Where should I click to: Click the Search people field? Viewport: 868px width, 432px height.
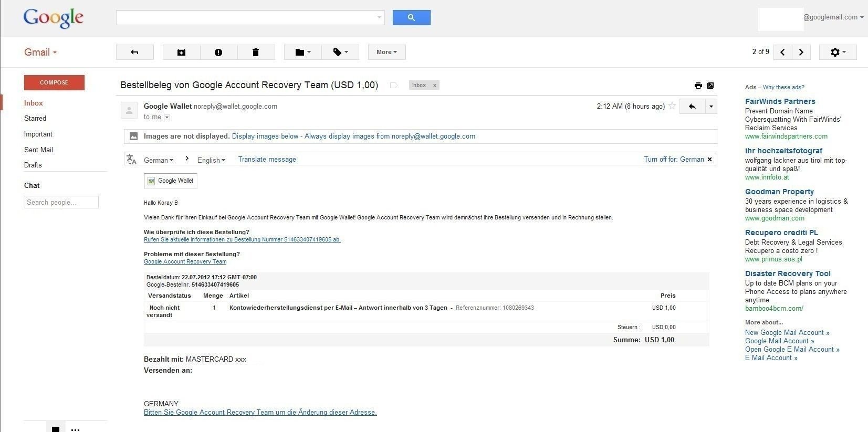click(61, 202)
